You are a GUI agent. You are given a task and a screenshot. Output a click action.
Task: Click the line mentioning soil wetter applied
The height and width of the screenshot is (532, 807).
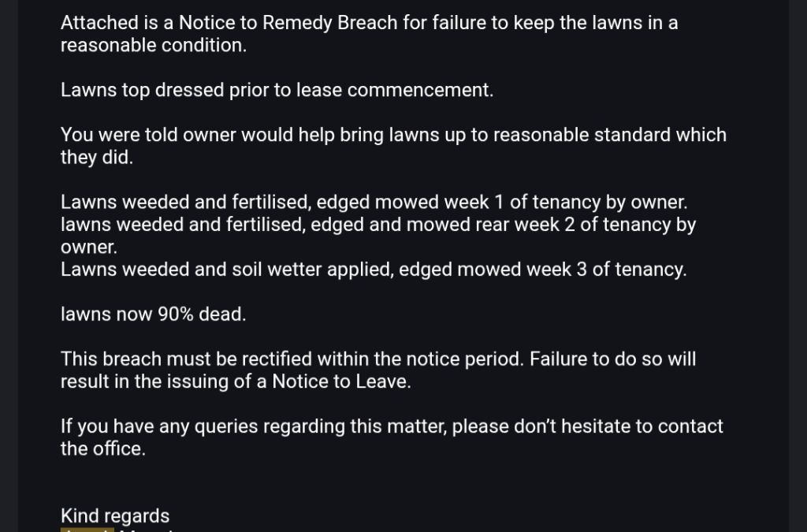[x=373, y=270]
